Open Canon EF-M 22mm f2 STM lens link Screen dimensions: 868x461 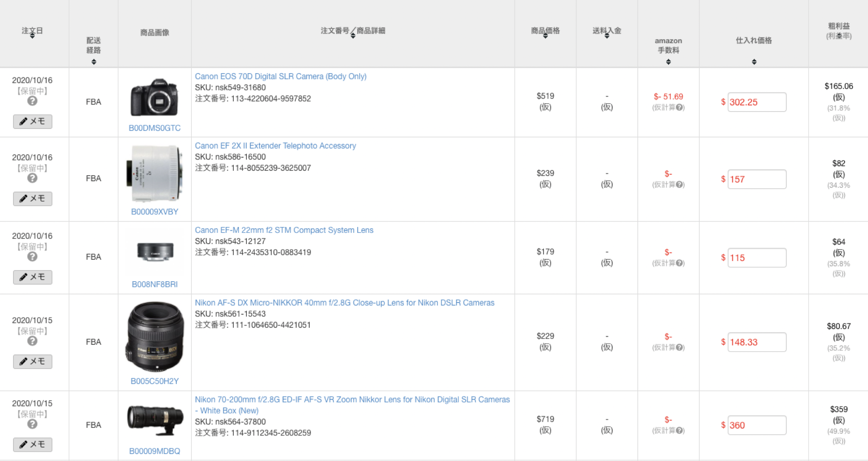point(284,230)
